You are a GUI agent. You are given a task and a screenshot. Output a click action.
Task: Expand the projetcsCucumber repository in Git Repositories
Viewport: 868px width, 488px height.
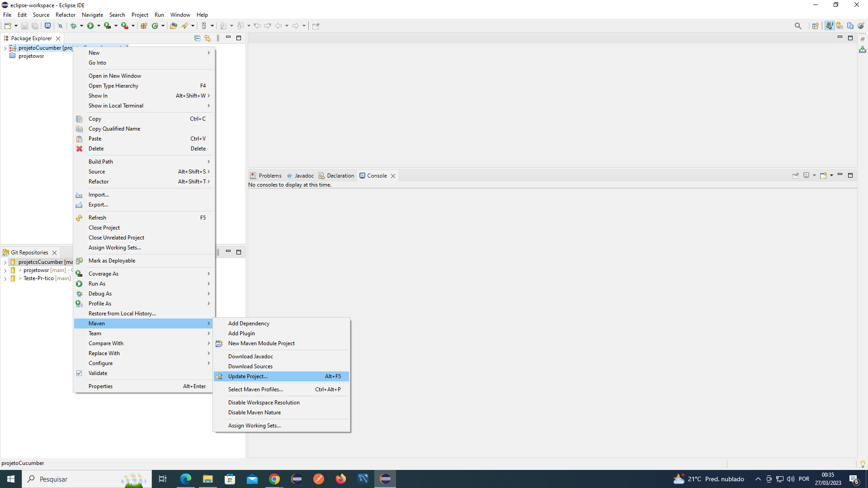[x=5, y=262]
